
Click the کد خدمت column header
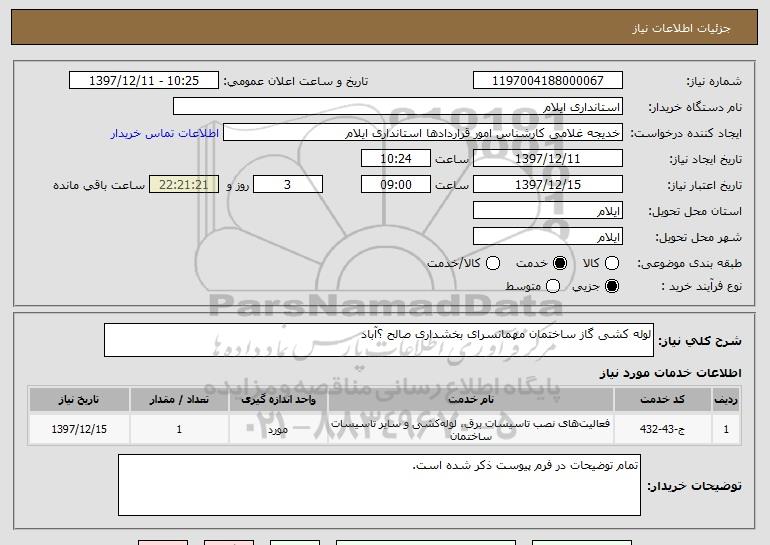click(662, 400)
